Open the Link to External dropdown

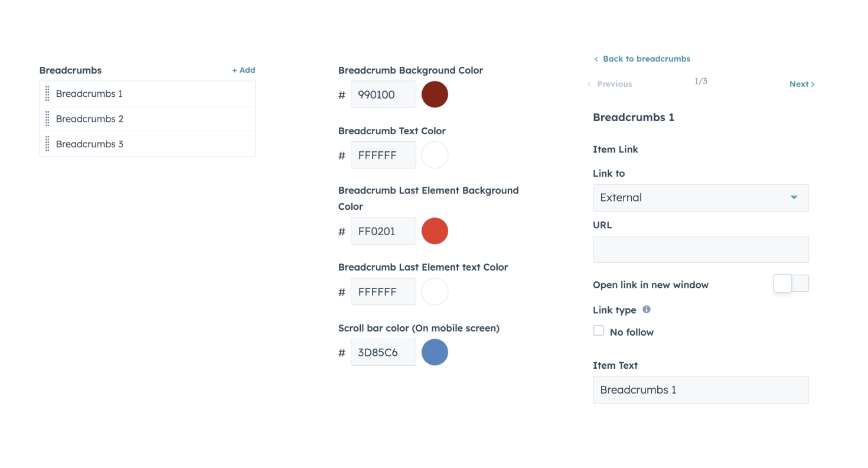pos(700,198)
